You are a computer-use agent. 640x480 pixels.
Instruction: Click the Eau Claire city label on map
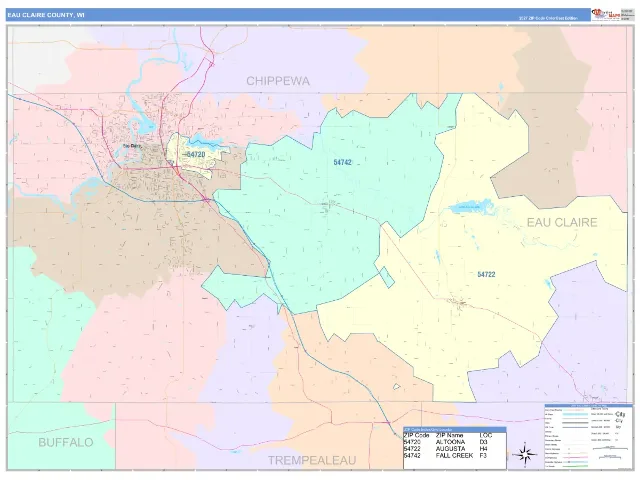[132, 145]
